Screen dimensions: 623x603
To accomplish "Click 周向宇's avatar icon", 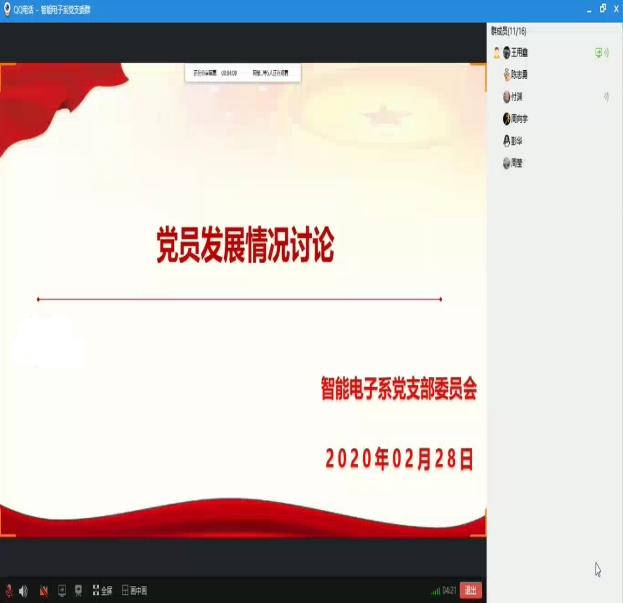I will 507,119.
